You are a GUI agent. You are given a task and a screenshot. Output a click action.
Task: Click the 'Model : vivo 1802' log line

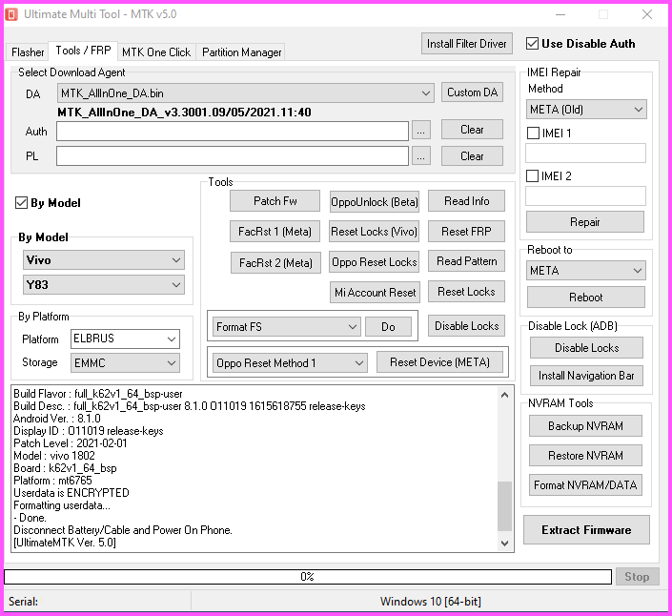click(54, 455)
